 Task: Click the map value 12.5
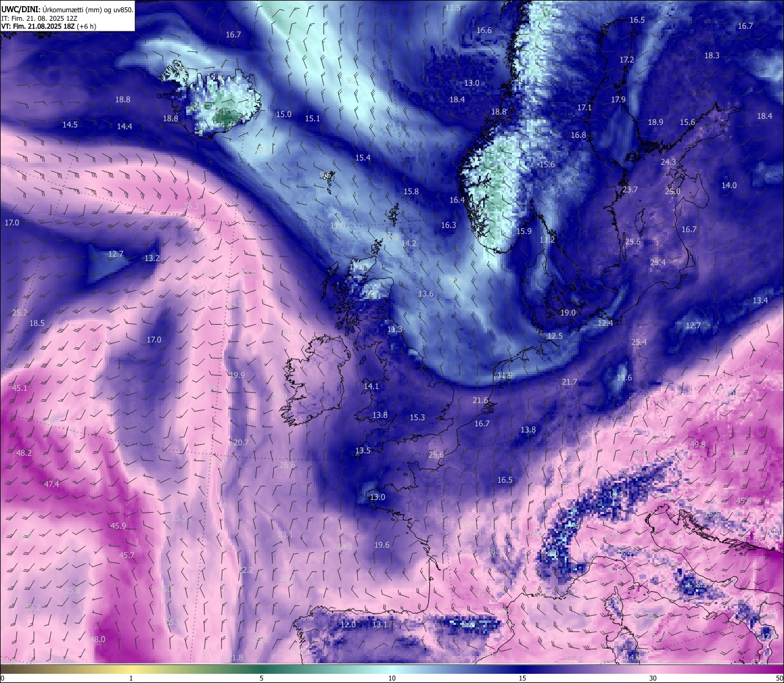point(555,336)
